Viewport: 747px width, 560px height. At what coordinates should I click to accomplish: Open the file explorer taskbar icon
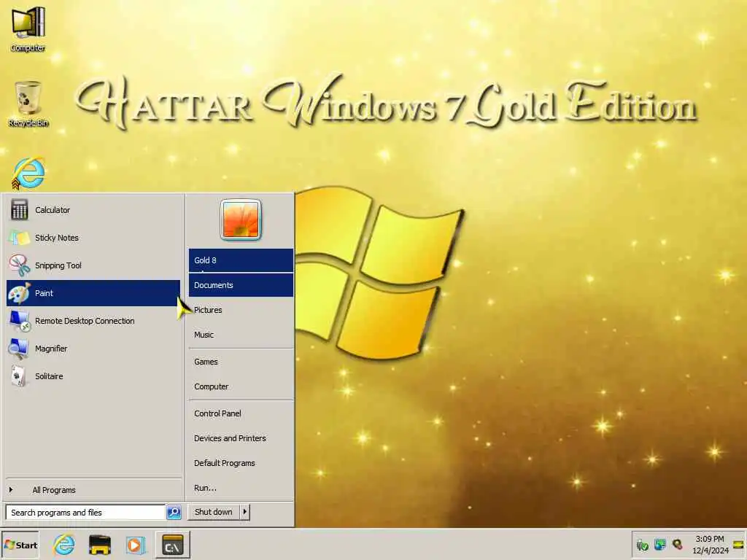[99, 545]
